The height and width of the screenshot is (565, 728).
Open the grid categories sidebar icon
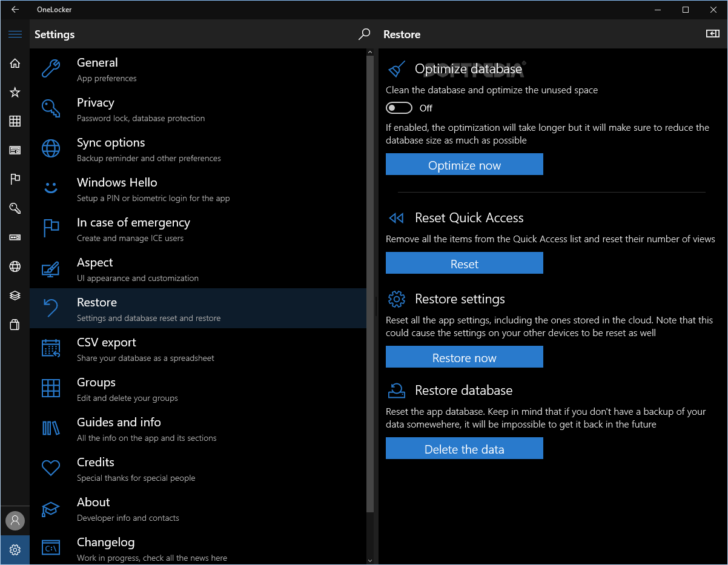click(15, 122)
